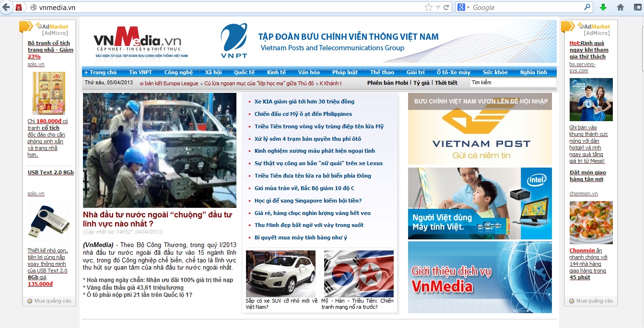Go to the browser home page icon
The width and height of the screenshot is (644, 328).
point(621,7)
